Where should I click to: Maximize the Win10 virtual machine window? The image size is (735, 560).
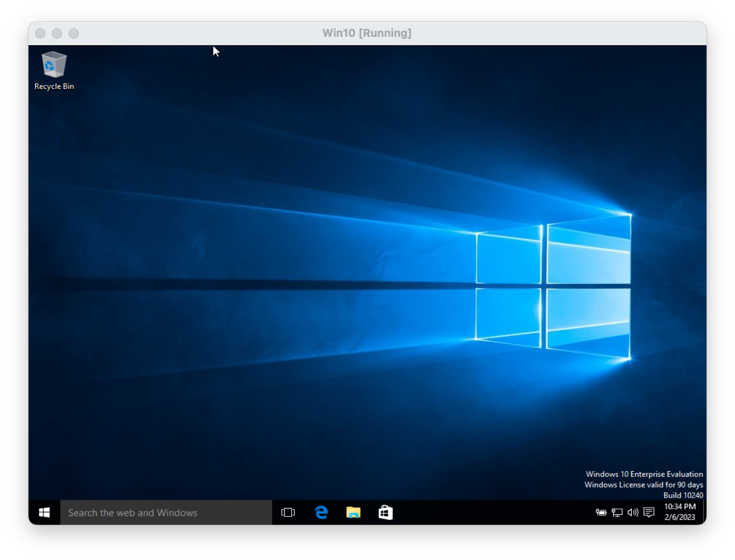74,33
